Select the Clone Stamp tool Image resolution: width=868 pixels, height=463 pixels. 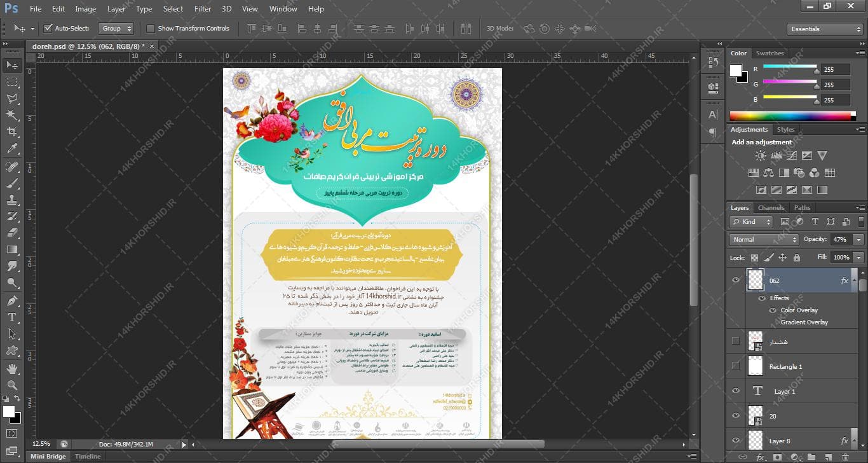pyautogui.click(x=12, y=200)
